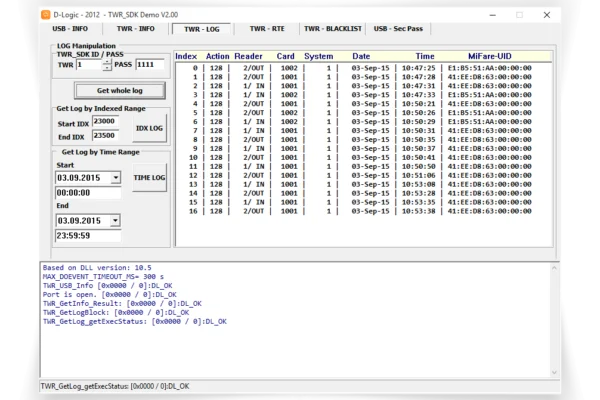Viewport: 600px width, 400px height.
Task: Click console scrollbar up arrow
Action: point(554,268)
